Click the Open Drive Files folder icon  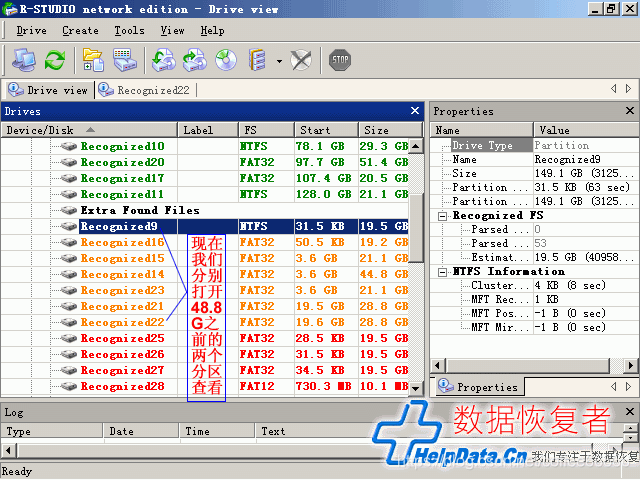pyautogui.click(x=93, y=60)
